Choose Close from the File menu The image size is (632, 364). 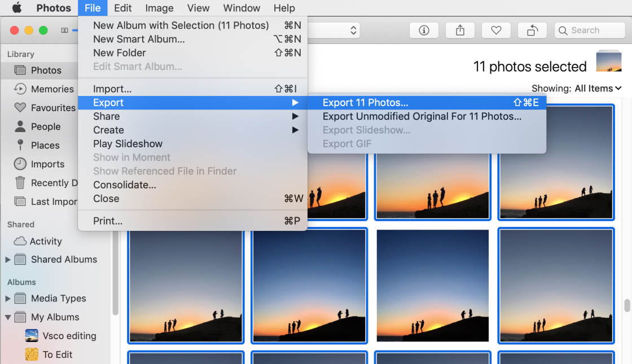(192, 198)
